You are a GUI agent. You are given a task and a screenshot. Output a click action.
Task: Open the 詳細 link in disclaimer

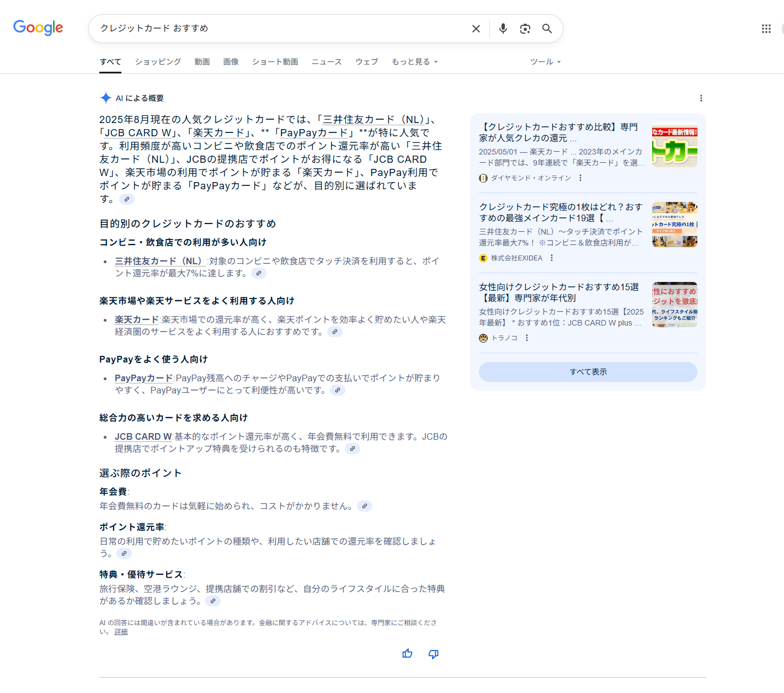(x=121, y=632)
